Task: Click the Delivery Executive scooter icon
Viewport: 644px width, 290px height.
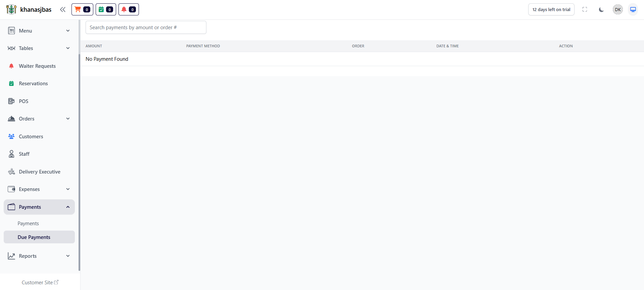Action: 11,172
